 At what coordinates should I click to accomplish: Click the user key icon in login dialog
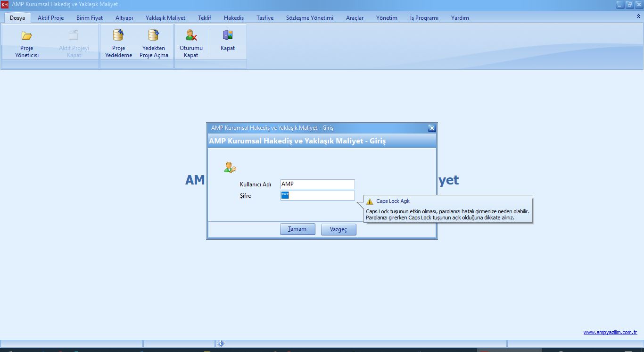(x=230, y=167)
